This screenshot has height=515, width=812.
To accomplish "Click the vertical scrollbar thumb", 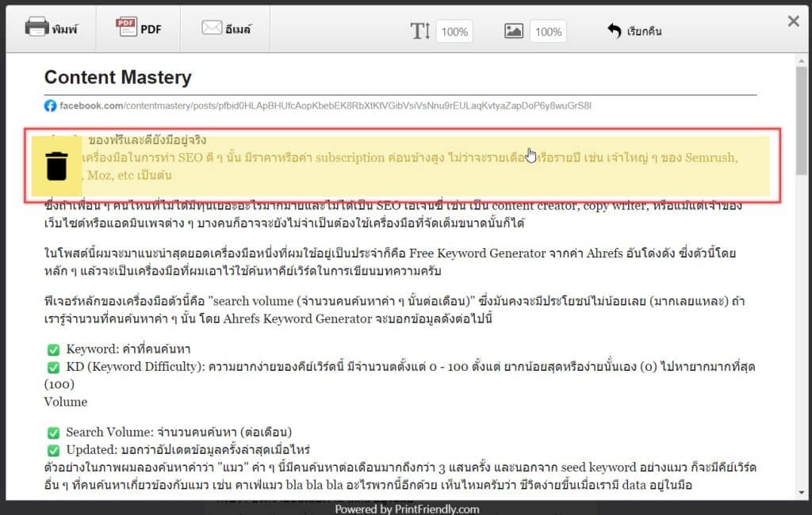I will pyautogui.click(x=802, y=121).
